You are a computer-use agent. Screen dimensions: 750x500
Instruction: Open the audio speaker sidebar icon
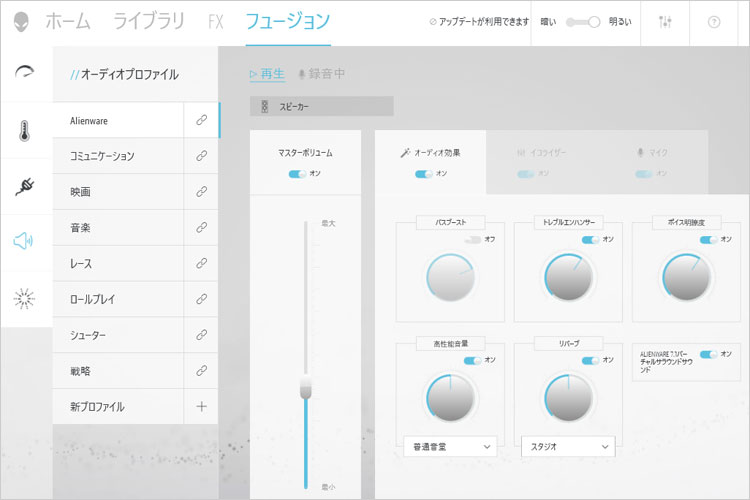click(x=23, y=241)
